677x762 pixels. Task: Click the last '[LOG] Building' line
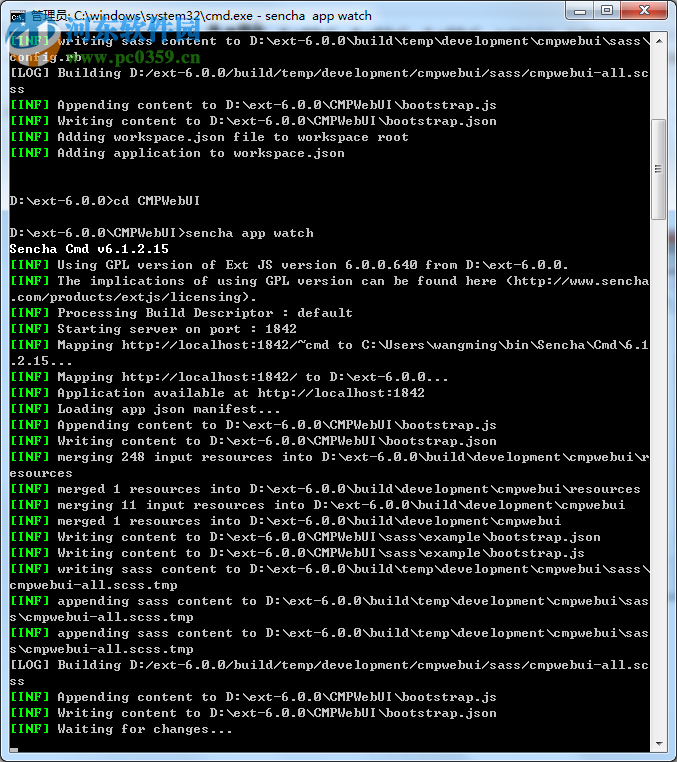tap(329, 673)
